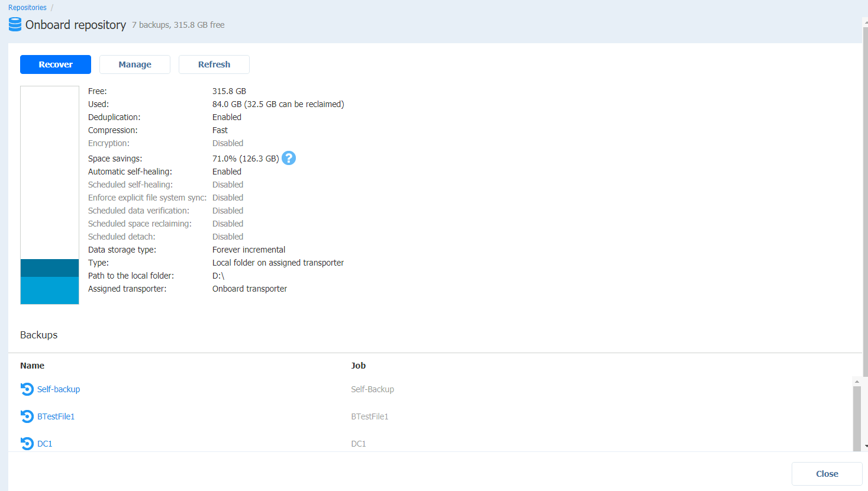Click the backups list scrollbar thumb
The width and height of the screenshot is (868, 491).
pyautogui.click(x=857, y=418)
